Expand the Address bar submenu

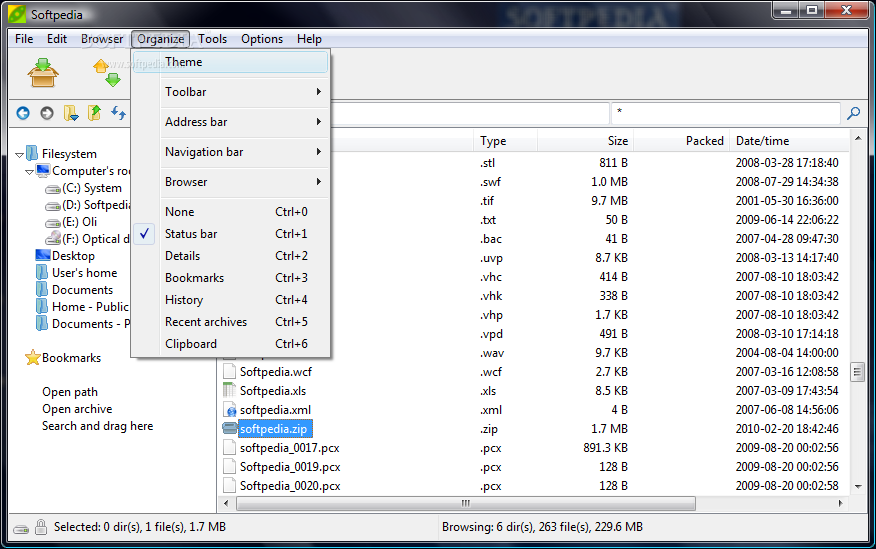[231, 122]
